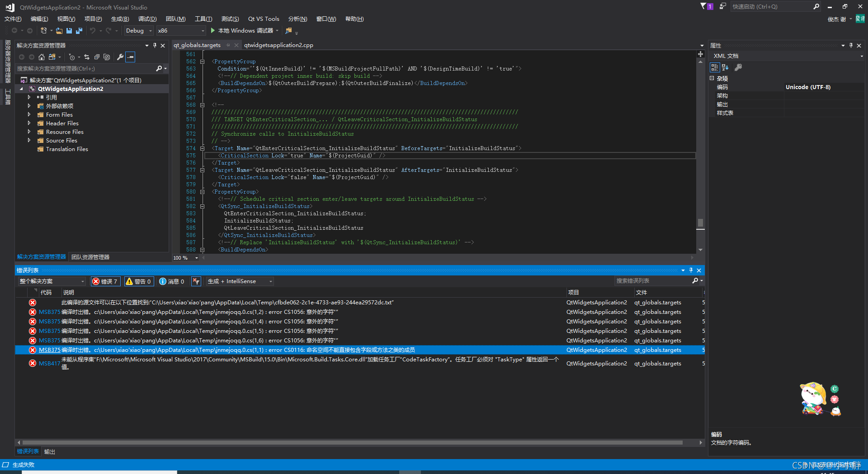Click the Solution Explorer search magnifier
This screenshot has width=868, height=474.
pos(159,69)
